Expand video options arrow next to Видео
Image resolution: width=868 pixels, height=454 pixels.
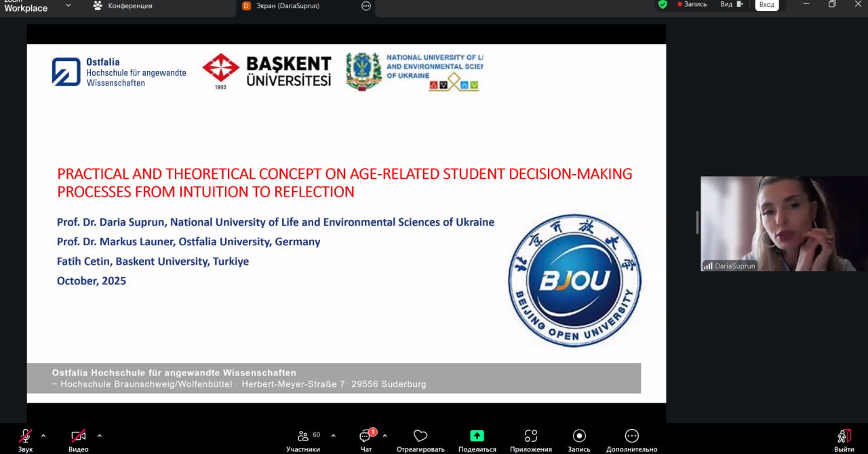coord(100,436)
